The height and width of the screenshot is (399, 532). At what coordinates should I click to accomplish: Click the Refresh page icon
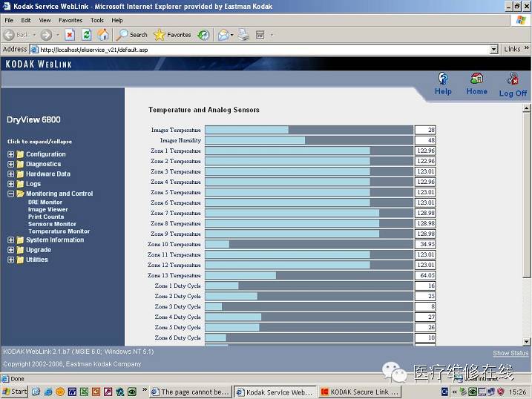click(87, 35)
